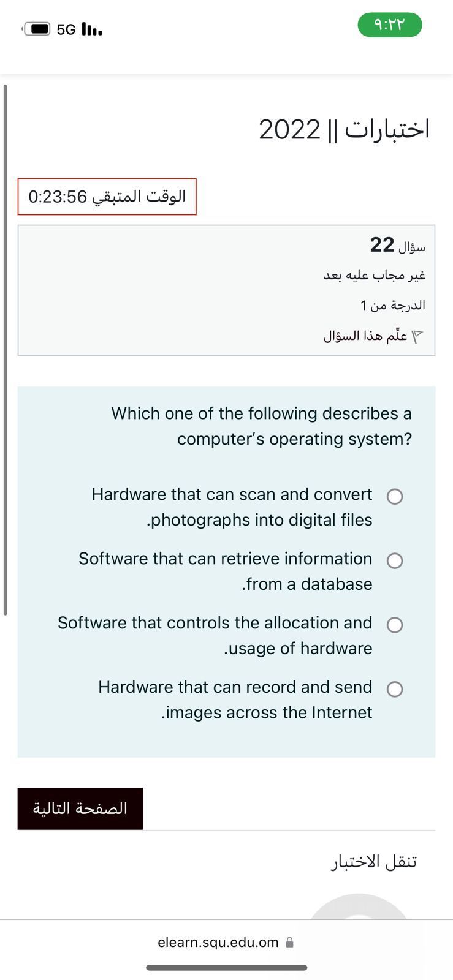
Task: Click the الوقت المتبقي timer box
Action: pyautogui.click(x=107, y=197)
